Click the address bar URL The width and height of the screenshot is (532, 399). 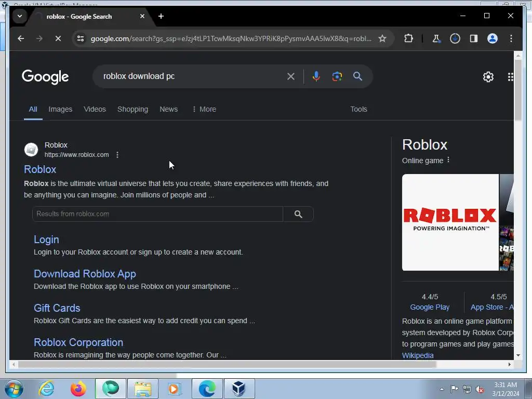231,38
